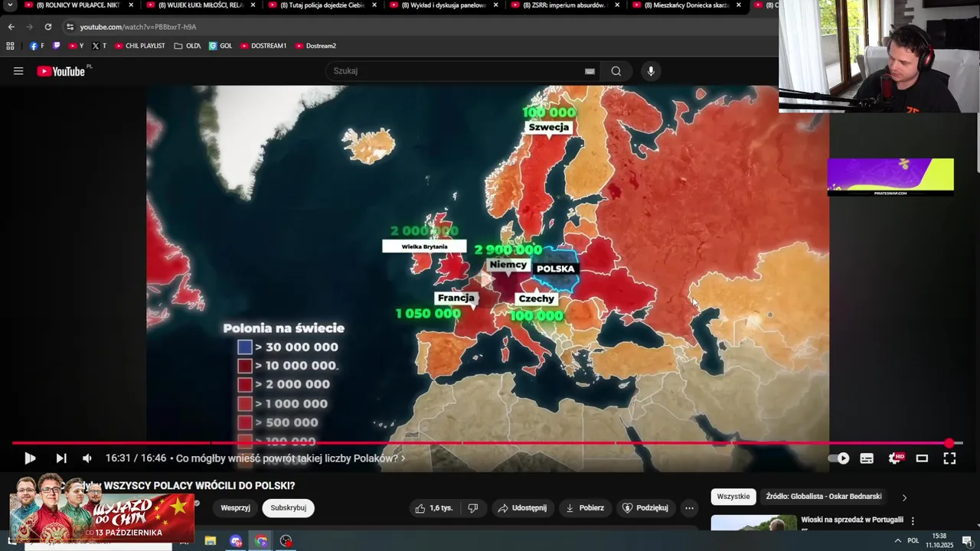
Task: Toggle autoplay switch in the player
Action: 839,458
